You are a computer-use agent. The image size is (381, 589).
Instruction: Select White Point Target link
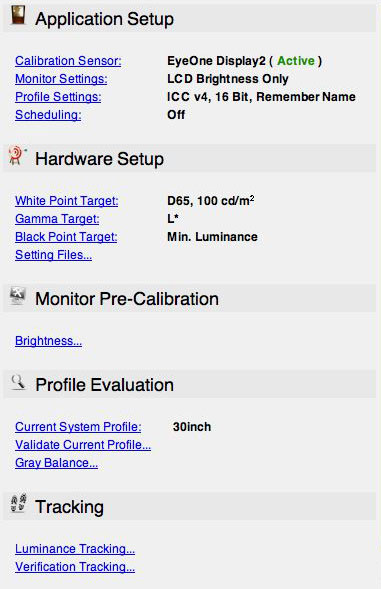click(x=67, y=201)
